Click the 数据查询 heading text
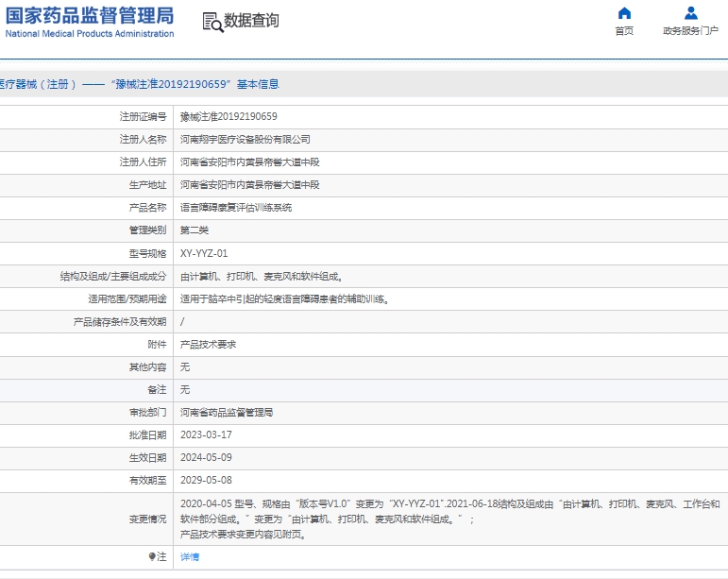 [x=251, y=21]
